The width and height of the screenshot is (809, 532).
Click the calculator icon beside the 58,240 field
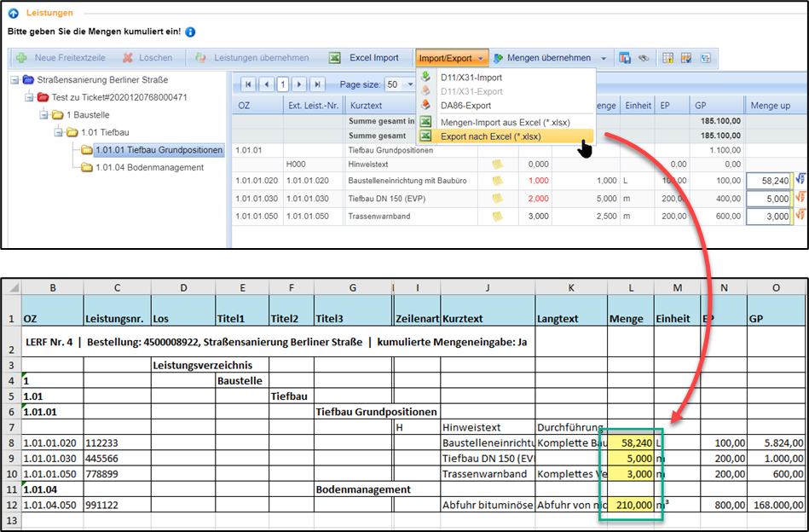click(800, 181)
